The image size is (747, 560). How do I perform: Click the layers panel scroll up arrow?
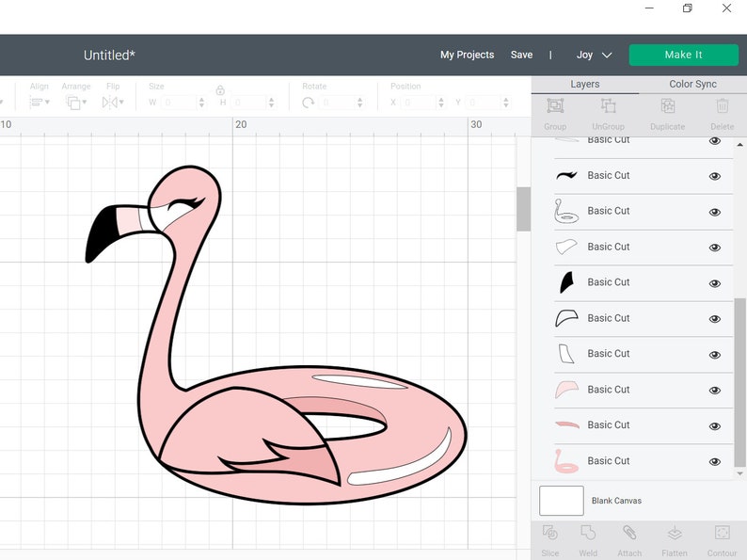[739, 144]
